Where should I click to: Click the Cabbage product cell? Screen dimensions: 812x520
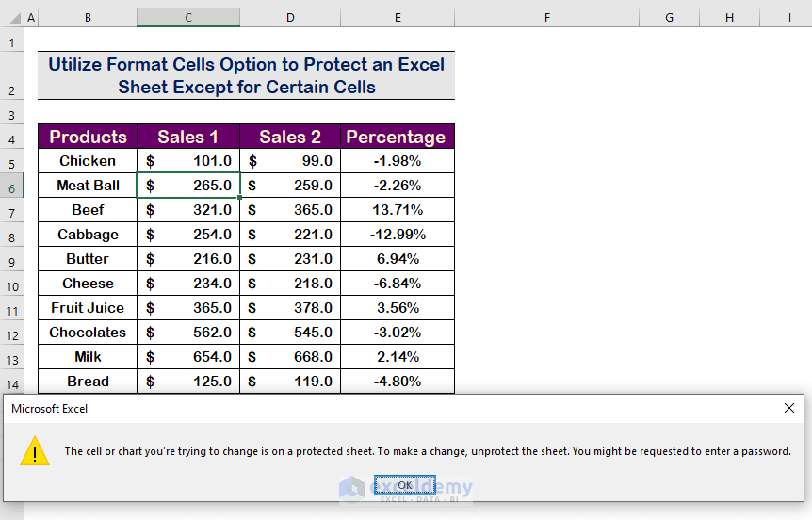click(88, 235)
